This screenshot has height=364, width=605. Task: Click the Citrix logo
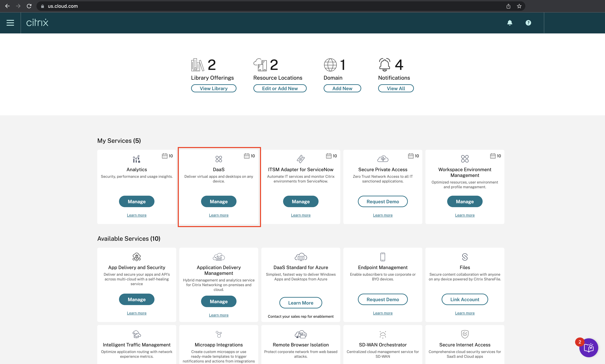37,23
